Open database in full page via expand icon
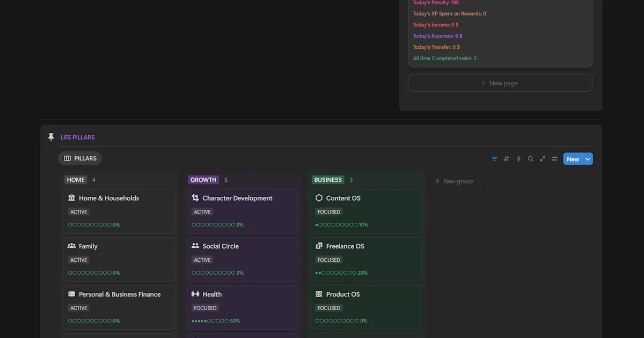The width and height of the screenshot is (644, 338). (543, 159)
